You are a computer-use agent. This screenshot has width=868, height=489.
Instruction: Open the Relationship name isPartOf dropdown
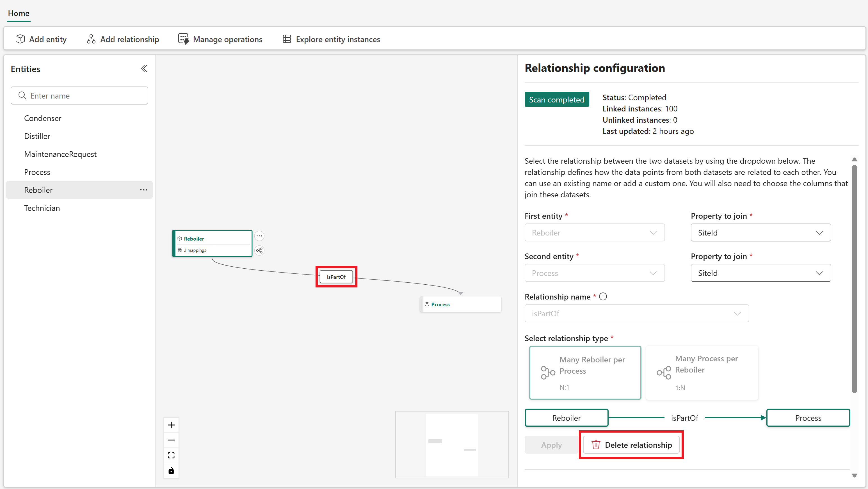(x=636, y=314)
